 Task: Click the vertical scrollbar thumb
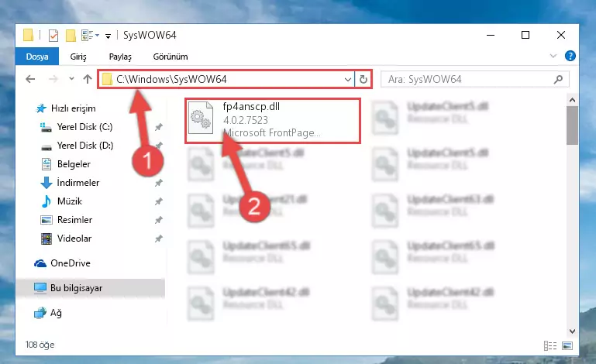point(572,125)
